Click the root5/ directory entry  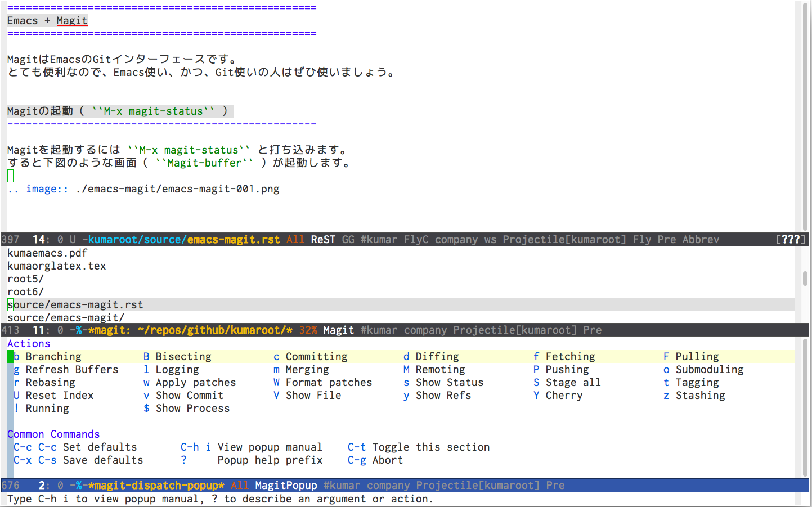(25, 279)
